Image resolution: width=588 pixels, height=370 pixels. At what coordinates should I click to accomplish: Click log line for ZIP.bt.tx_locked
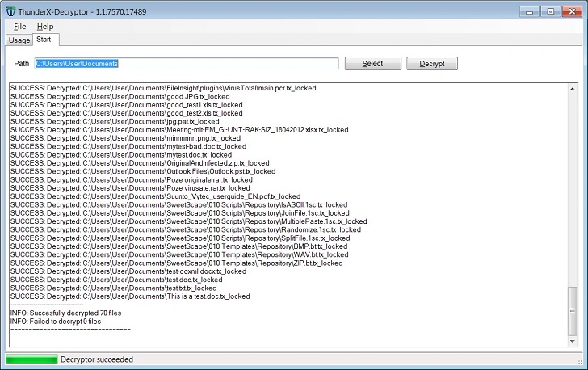tap(177, 263)
